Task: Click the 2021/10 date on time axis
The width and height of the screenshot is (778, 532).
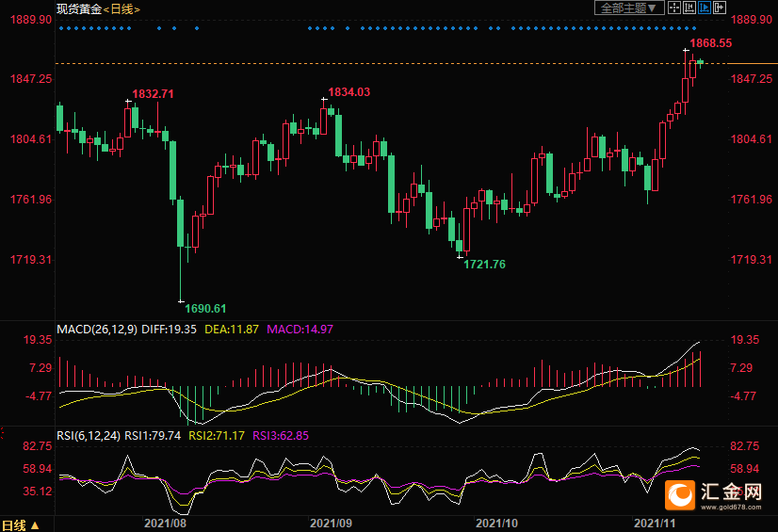Action: (497, 522)
